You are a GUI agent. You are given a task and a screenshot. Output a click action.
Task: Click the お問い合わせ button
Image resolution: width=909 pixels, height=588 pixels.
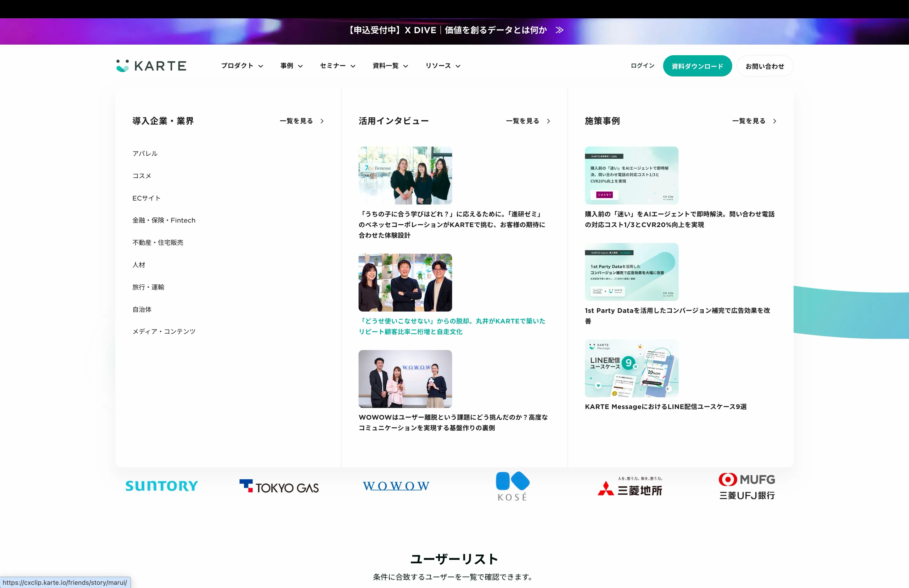point(765,66)
